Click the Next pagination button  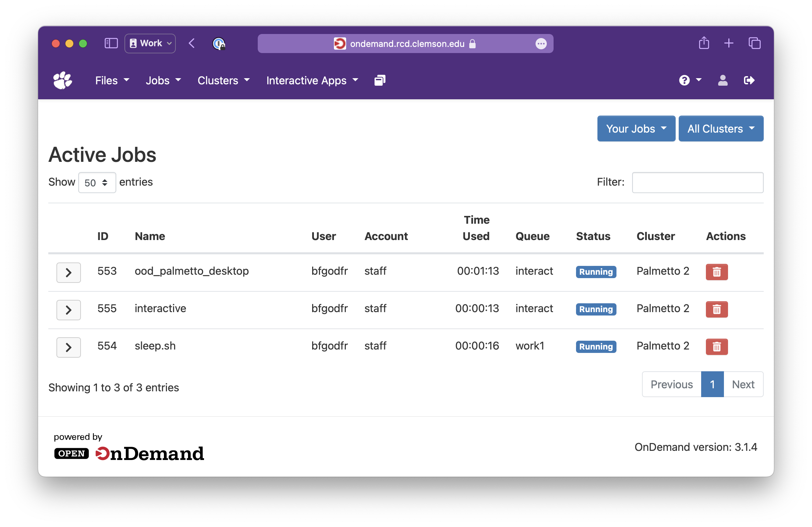[743, 385]
